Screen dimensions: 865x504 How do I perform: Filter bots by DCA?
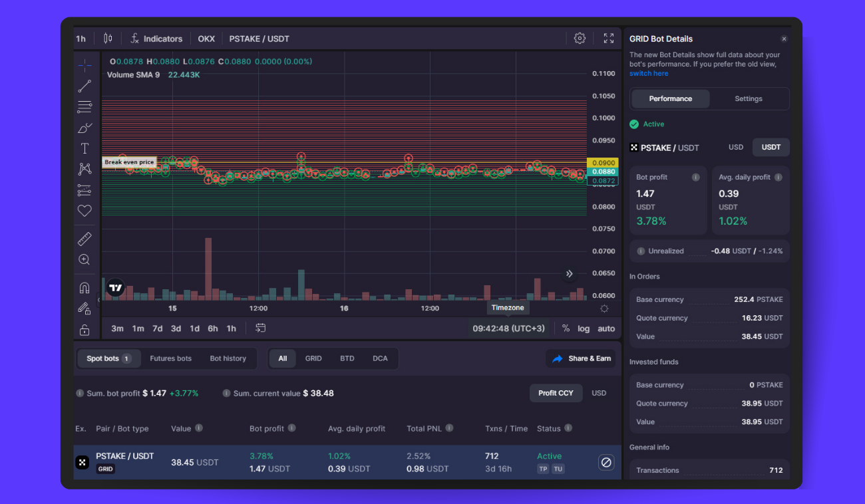coord(380,358)
